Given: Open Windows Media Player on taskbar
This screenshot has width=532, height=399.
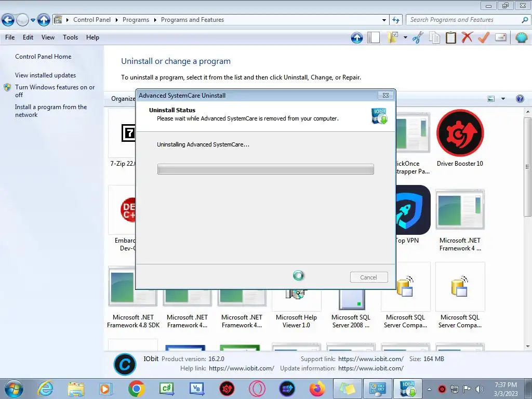Looking at the screenshot, I should point(105,389).
